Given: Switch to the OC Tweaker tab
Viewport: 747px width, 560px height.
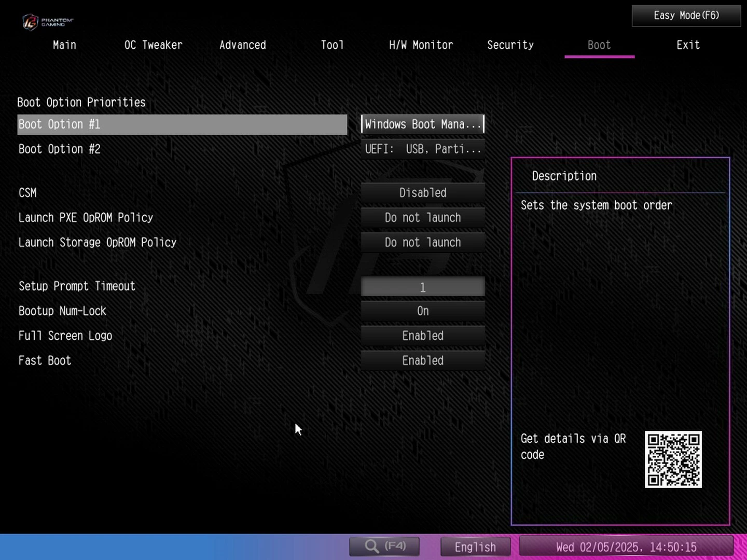Looking at the screenshot, I should pyautogui.click(x=153, y=45).
